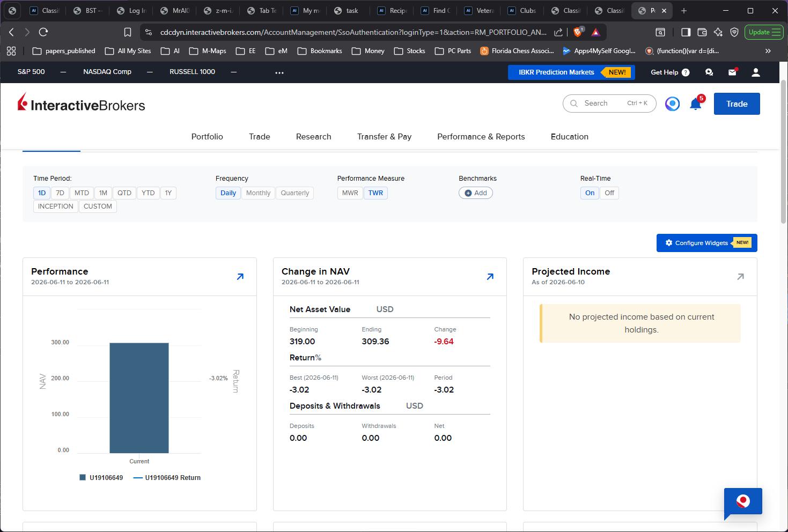Open the M-Maps bookmark folder
788x532 pixels.
point(208,51)
